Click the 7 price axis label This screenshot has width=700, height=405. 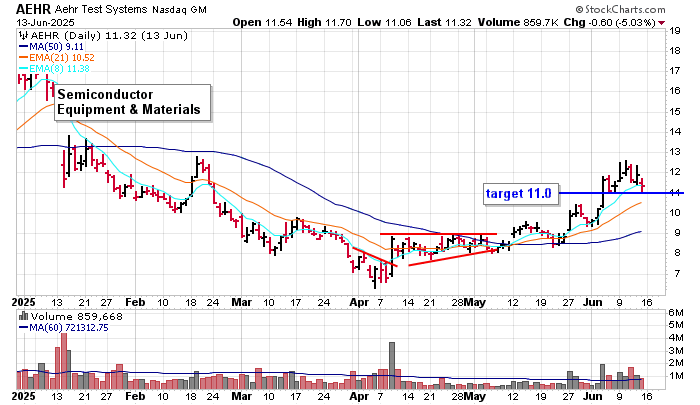(677, 273)
